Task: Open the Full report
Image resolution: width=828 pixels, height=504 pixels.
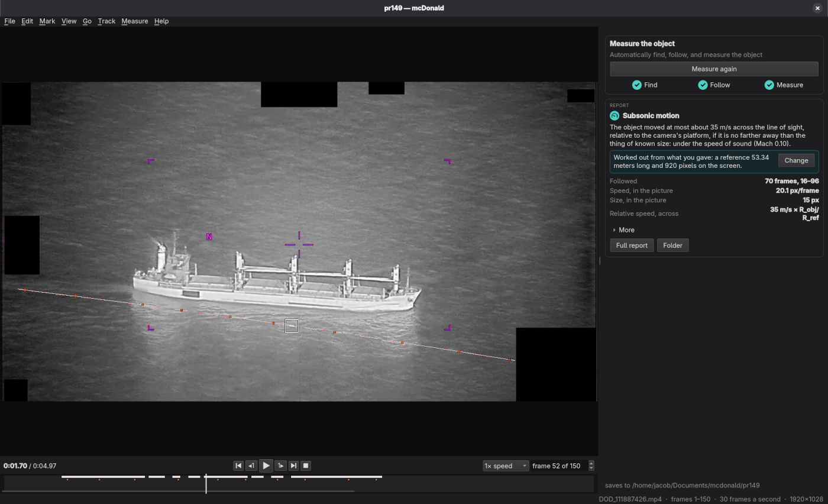Action: (x=632, y=245)
